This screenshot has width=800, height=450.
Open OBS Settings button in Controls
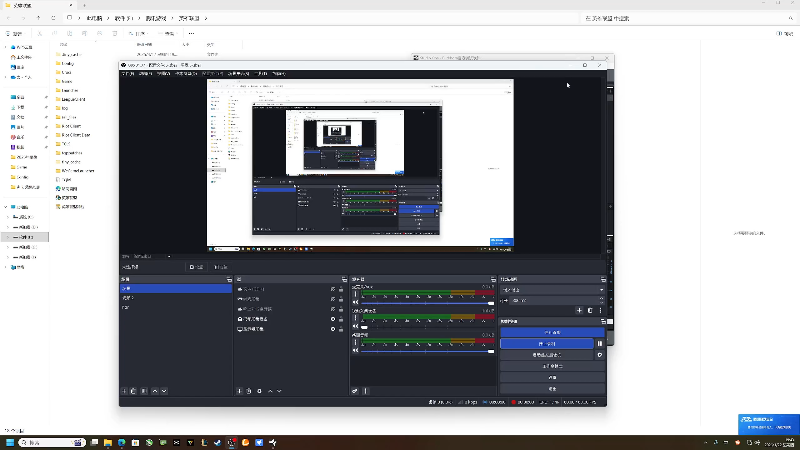pyautogui.click(x=552, y=378)
